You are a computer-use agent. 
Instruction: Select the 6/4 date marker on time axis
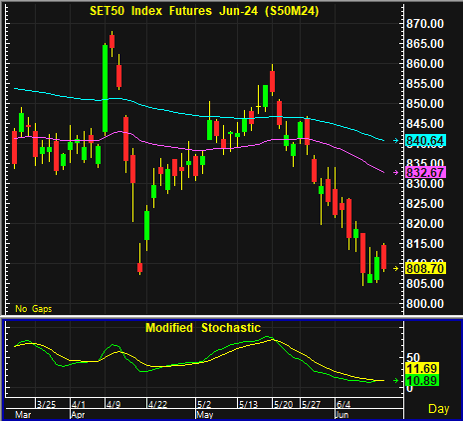click(x=343, y=404)
